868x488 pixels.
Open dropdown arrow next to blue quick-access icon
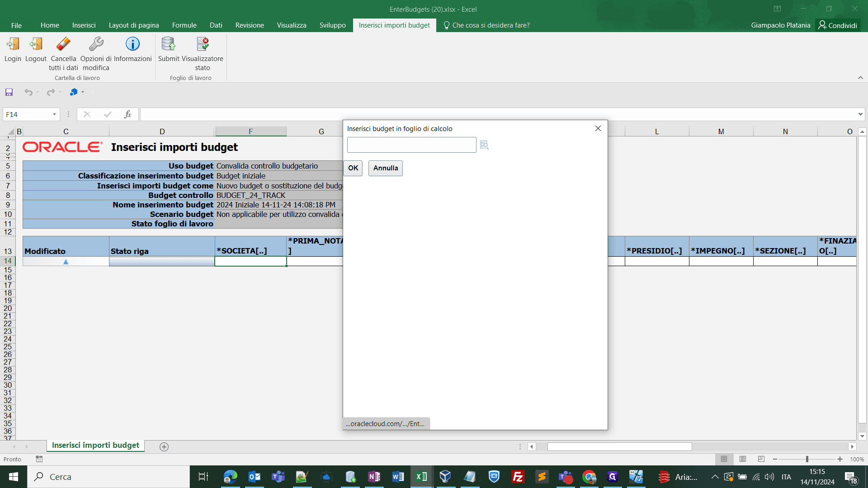(x=83, y=92)
